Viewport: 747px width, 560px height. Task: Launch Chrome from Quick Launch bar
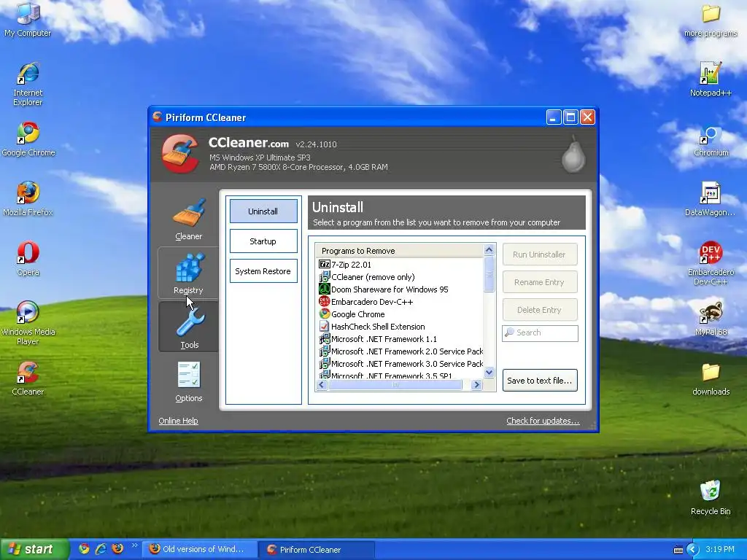coord(84,548)
